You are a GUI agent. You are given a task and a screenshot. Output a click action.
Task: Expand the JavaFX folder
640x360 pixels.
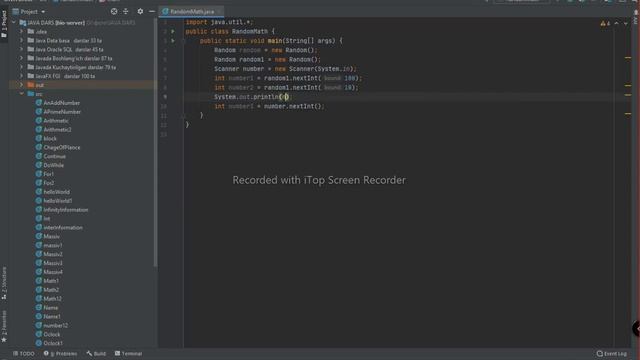tap(22, 76)
